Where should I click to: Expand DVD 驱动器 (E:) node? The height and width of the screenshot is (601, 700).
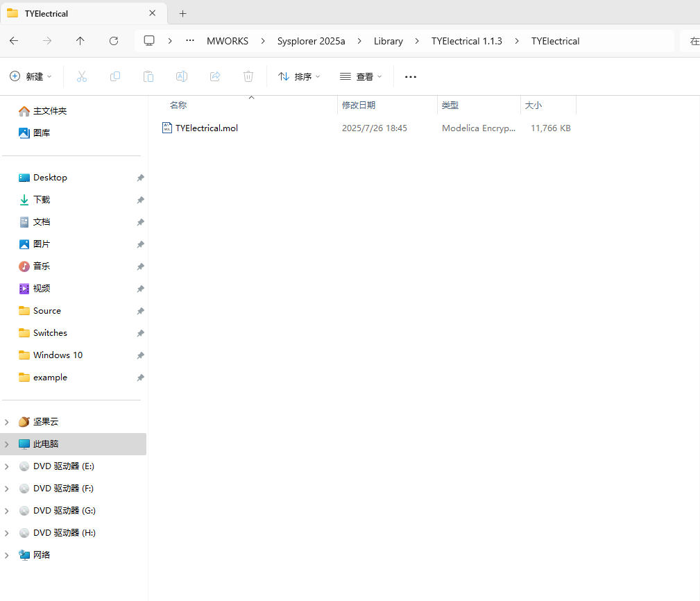pos(7,466)
